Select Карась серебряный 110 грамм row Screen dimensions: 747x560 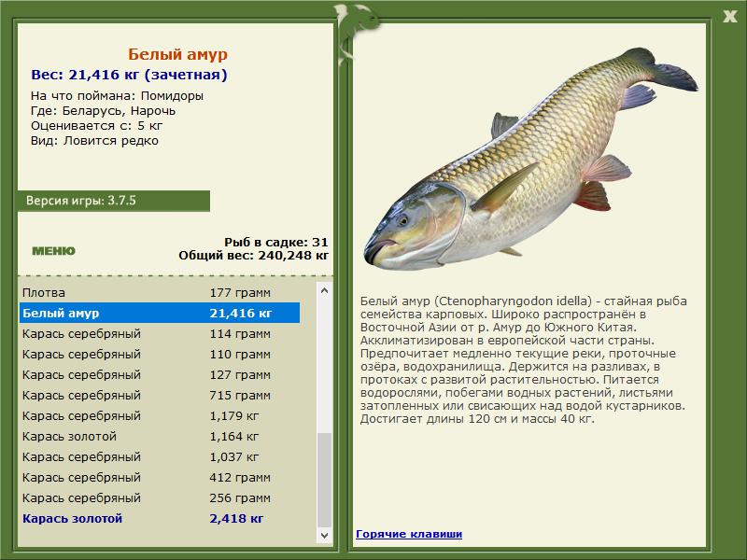point(160,354)
